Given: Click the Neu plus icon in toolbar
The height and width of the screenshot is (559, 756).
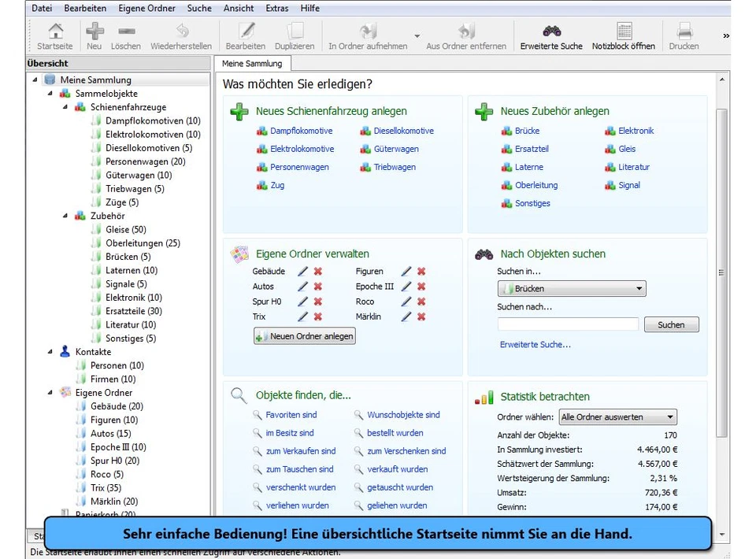Looking at the screenshot, I should [x=94, y=31].
